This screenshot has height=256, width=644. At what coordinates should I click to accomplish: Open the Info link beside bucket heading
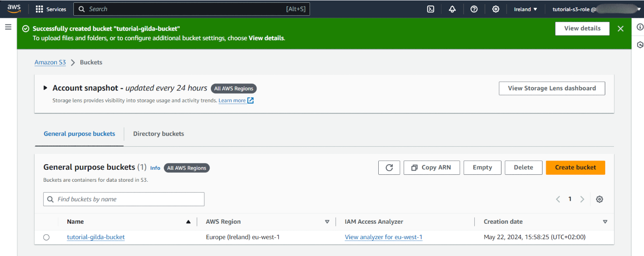(x=155, y=168)
